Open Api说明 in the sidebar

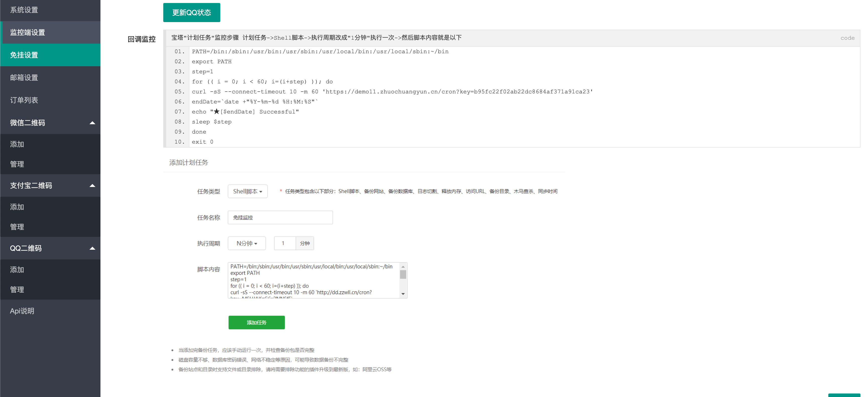pyautogui.click(x=50, y=311)
